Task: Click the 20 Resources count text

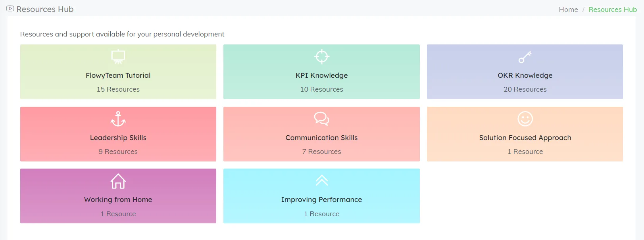Action: pos(525,89)
